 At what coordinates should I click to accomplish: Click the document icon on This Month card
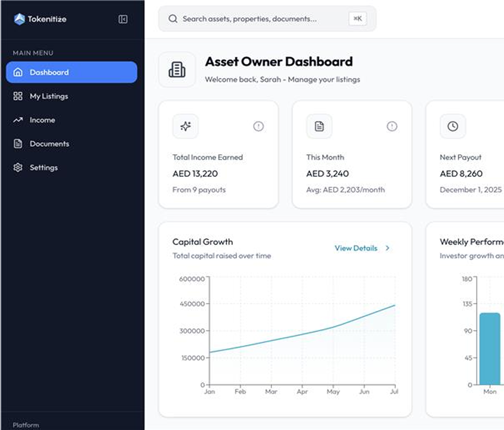[x=319, y=126]
